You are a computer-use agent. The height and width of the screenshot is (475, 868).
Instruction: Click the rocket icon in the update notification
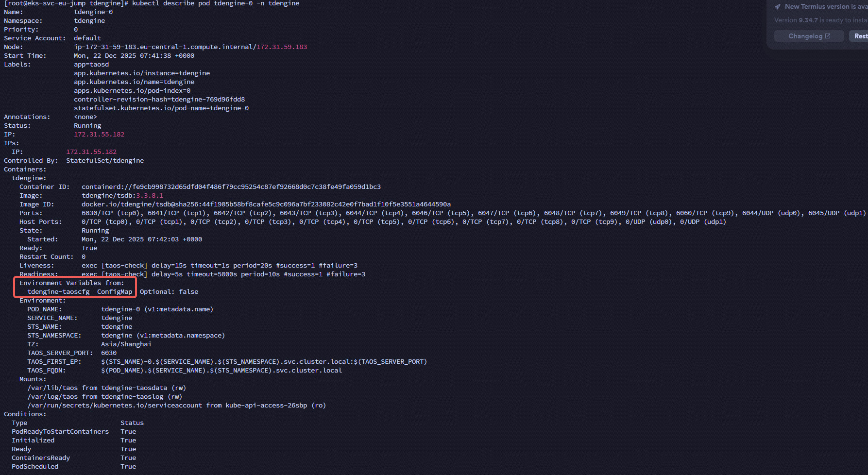[778, 7]
